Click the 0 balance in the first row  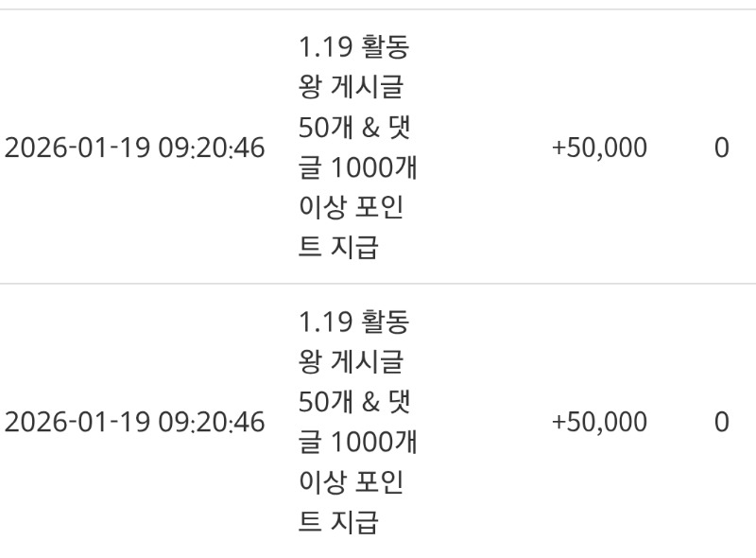(x=721, y=148)
